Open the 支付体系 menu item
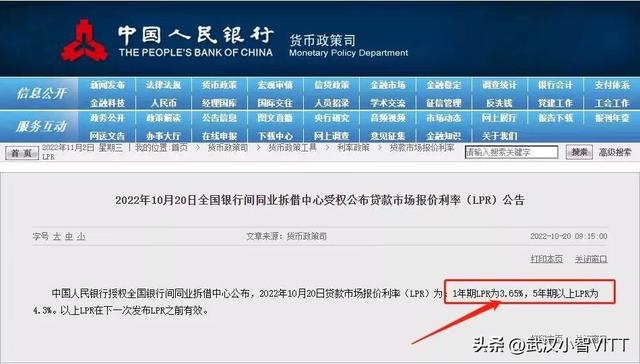 pyautogui.click(x=612, y=85)
